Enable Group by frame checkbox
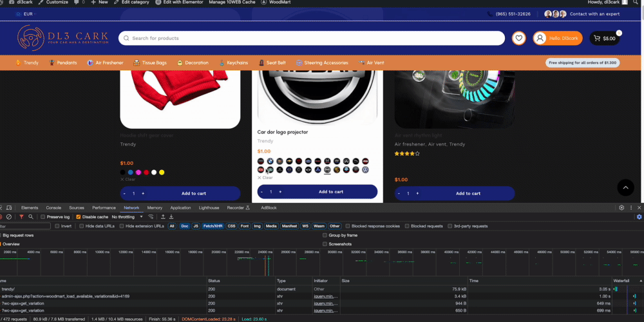This screenshot has width=644, height=322. tap(325, 235)
